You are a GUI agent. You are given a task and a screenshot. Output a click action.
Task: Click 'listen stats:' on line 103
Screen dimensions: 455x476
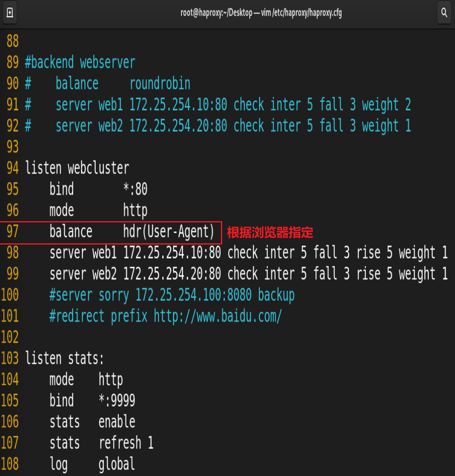(x=65, y=358)
